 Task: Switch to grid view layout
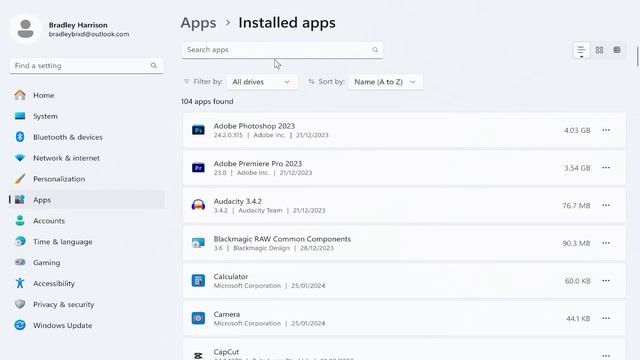[x=599, y=50]
